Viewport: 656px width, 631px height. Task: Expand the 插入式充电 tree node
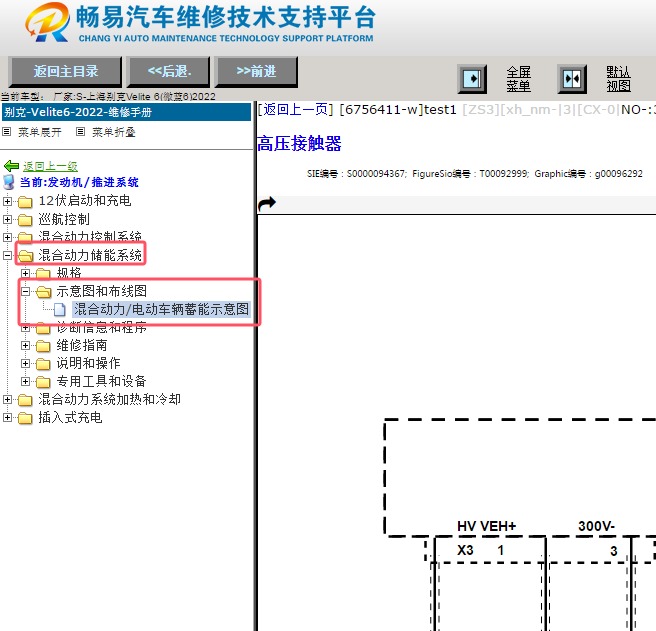point(7,418)
